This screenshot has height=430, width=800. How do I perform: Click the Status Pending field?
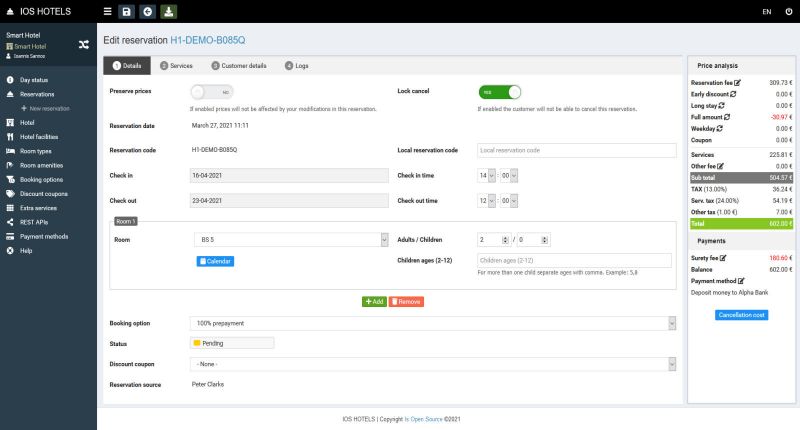click(232, 343)
